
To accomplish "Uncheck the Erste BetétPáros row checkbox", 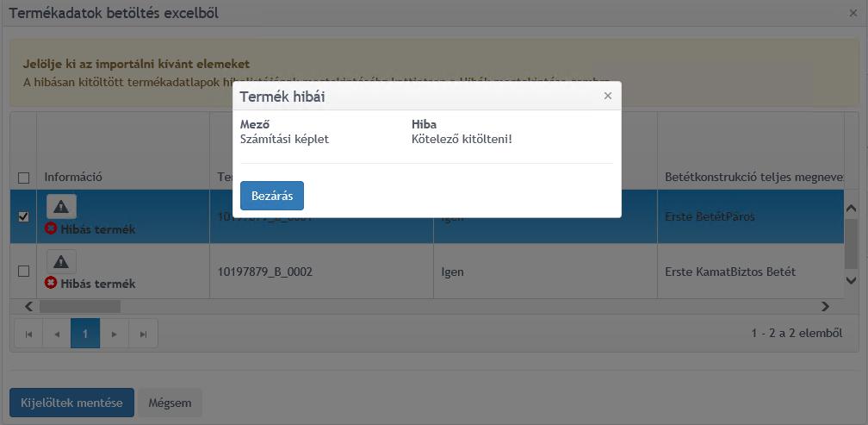I will [24, 216].
